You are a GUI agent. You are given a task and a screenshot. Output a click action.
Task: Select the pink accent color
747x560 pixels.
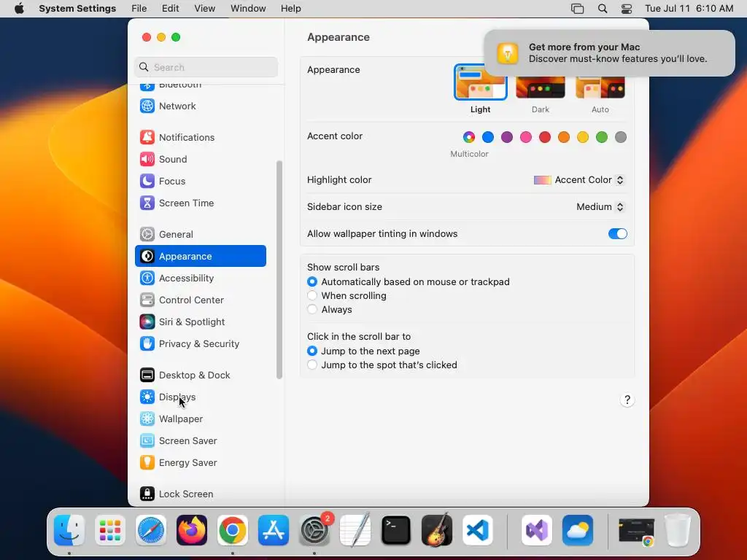click(x=526, y=137)
